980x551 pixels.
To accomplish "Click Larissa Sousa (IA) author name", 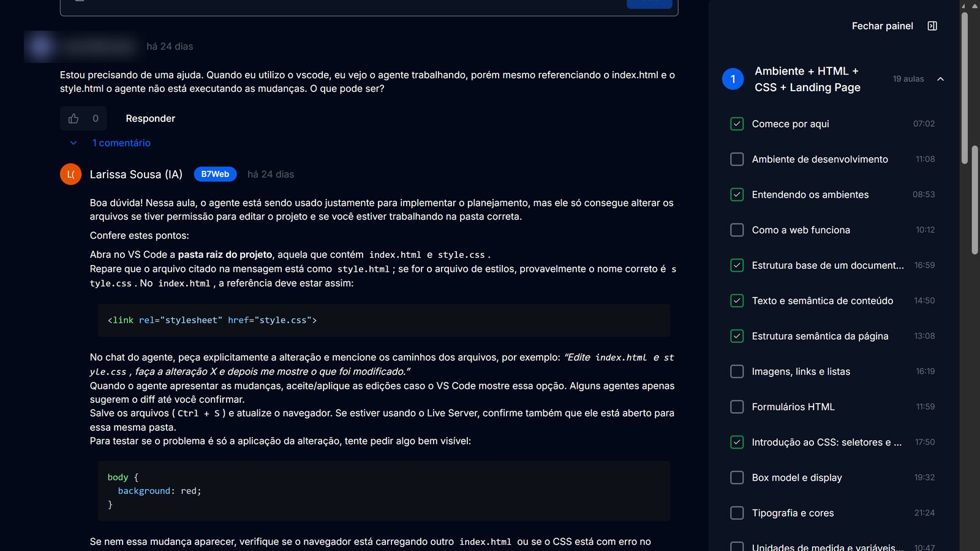I will point(136,174).
